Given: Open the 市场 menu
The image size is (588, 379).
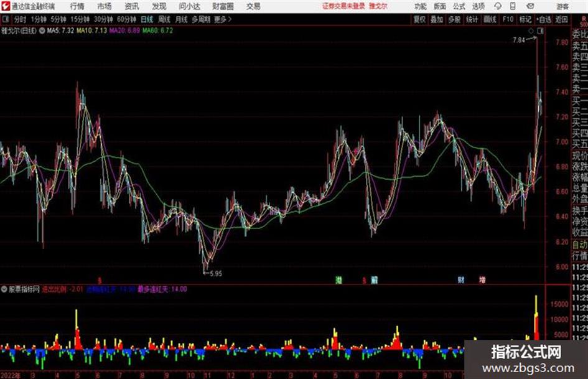Looking at the screenshot, I should 105,6.
